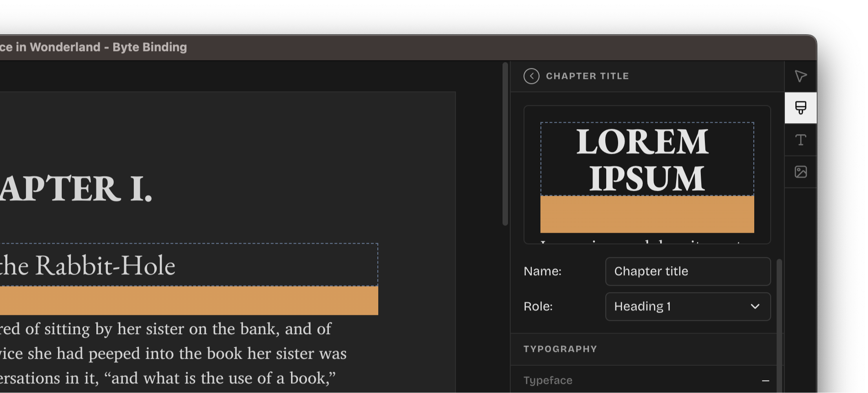Select the pointer selection tool

[800, 76]
